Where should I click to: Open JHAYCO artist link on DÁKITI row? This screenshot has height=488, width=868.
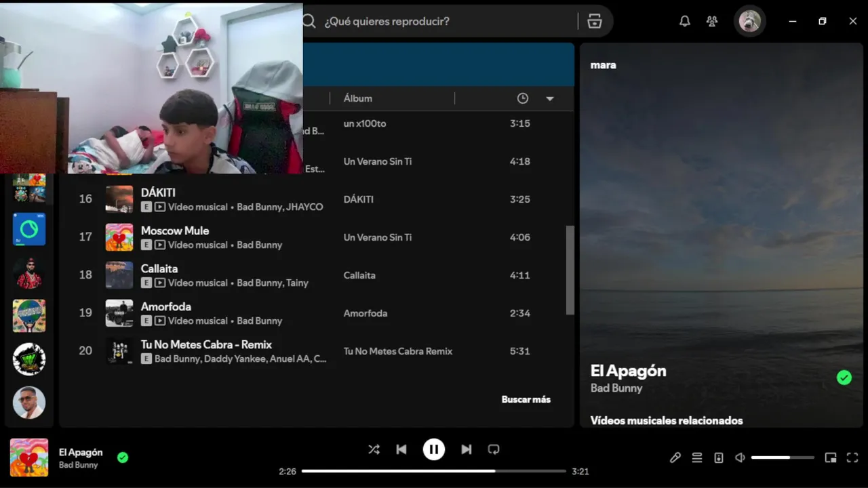[x=304, y=207]
